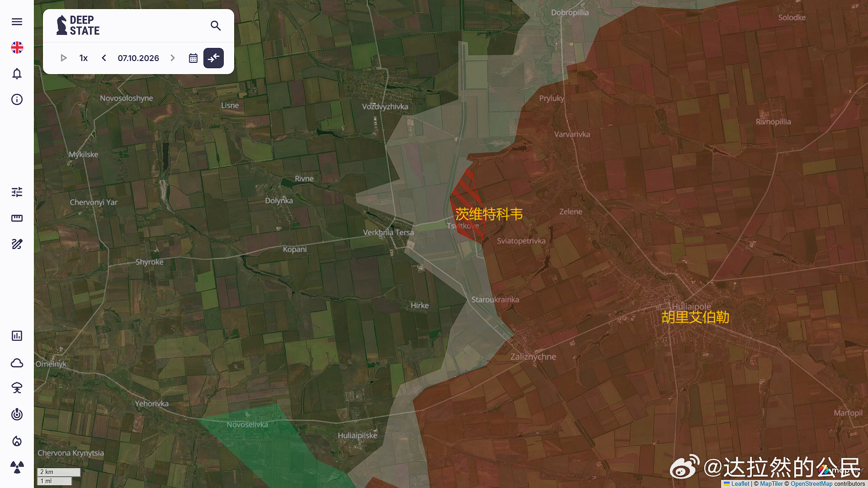Click the DeepState logo
The height and width of the screenshot is (488, 868).
click(x=78, y=25)
